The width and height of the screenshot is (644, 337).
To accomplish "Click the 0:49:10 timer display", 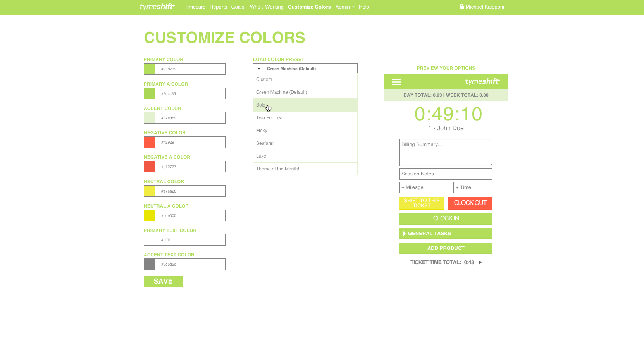I will point(448,114).
